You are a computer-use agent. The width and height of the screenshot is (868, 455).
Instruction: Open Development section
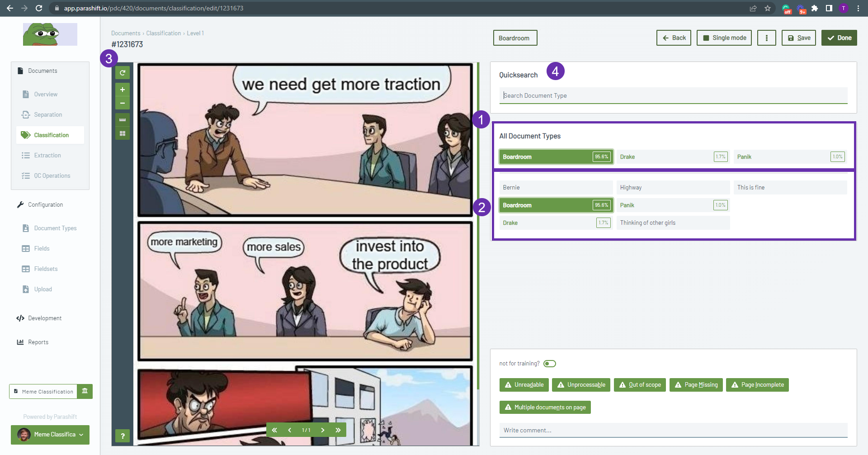45,318
